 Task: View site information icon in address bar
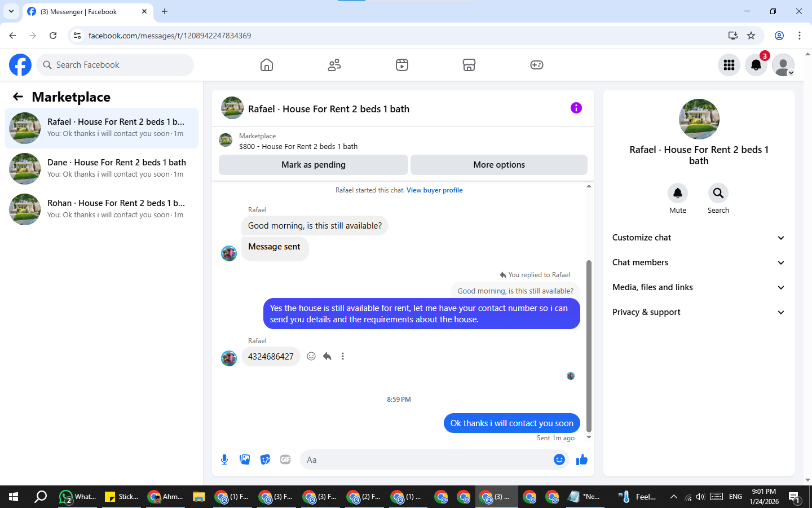click(x=77, y=36)
